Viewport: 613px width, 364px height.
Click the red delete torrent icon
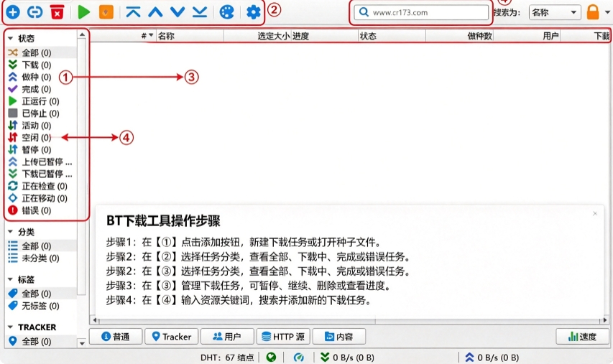57,12
